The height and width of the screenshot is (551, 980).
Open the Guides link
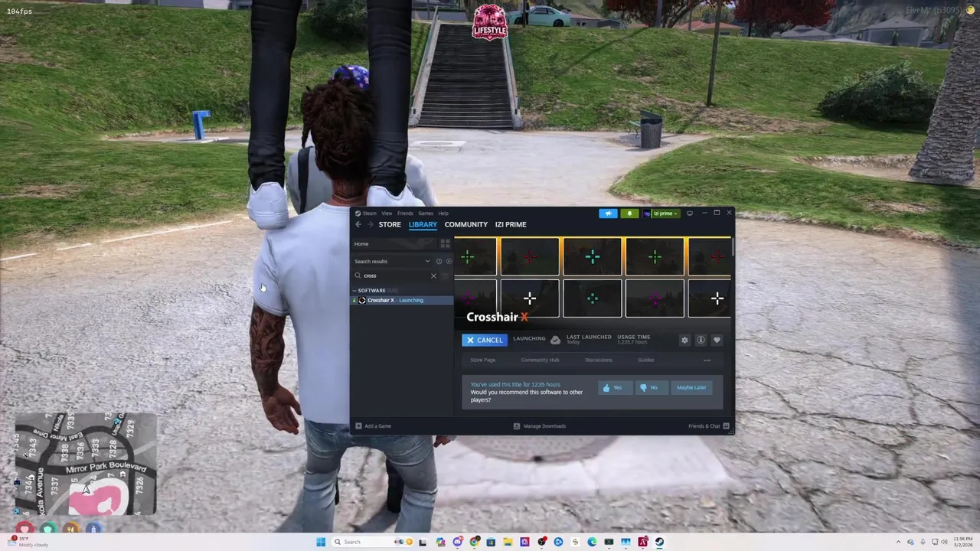[x=646, y=360]
